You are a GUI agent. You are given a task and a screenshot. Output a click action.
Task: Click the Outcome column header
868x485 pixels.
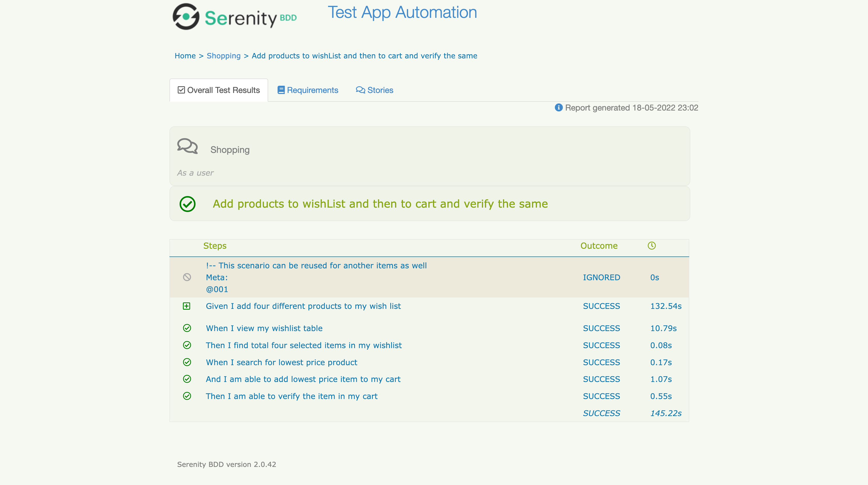coord(599,246)
